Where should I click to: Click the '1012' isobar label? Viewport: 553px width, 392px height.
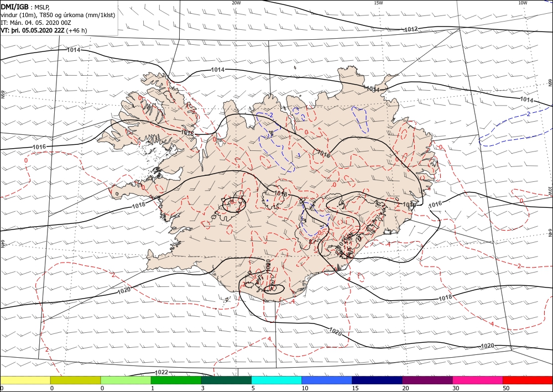(411, 29)
